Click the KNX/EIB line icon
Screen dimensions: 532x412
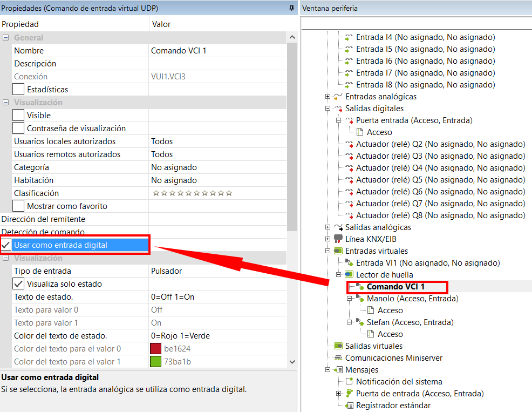338,239
